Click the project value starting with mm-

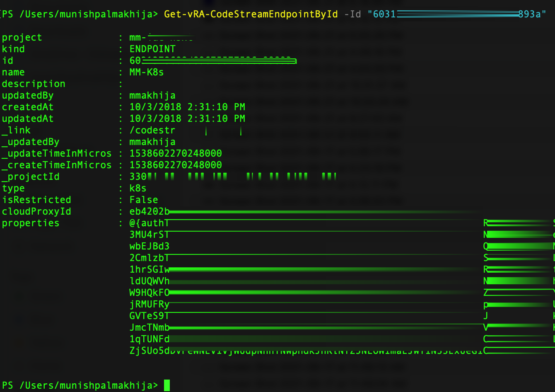(162, 38)
